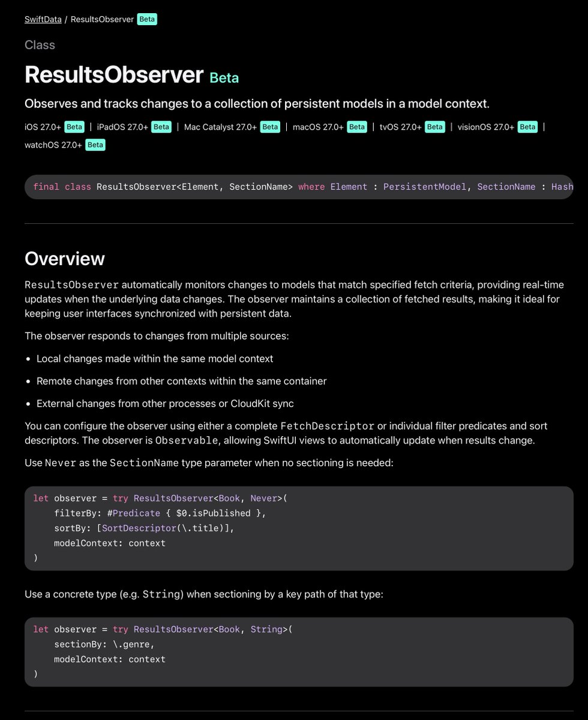Click the final class declaration code block
Viewport: 588px width, 720px height.
pyautogui.click(x=299, y=187)
